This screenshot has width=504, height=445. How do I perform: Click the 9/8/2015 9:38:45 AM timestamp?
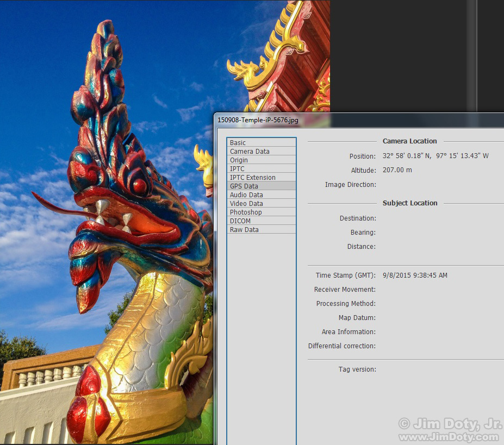[415, 275]
